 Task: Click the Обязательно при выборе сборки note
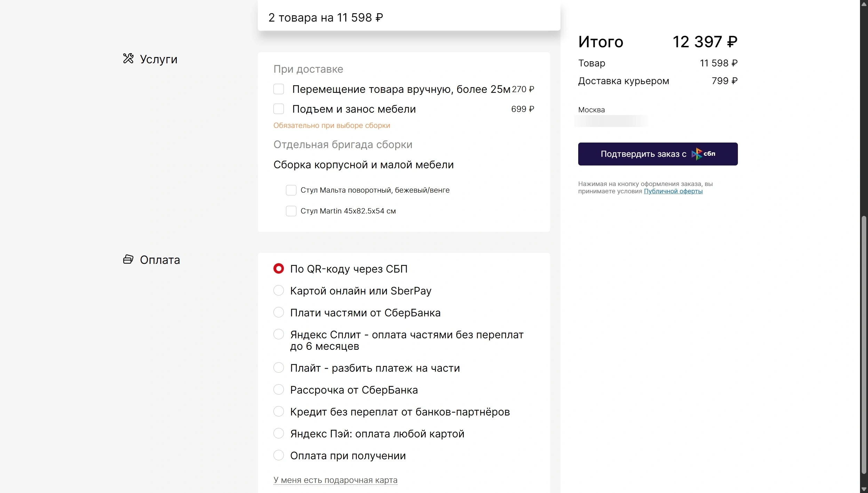pyautogui.click(x=332, y=126)
